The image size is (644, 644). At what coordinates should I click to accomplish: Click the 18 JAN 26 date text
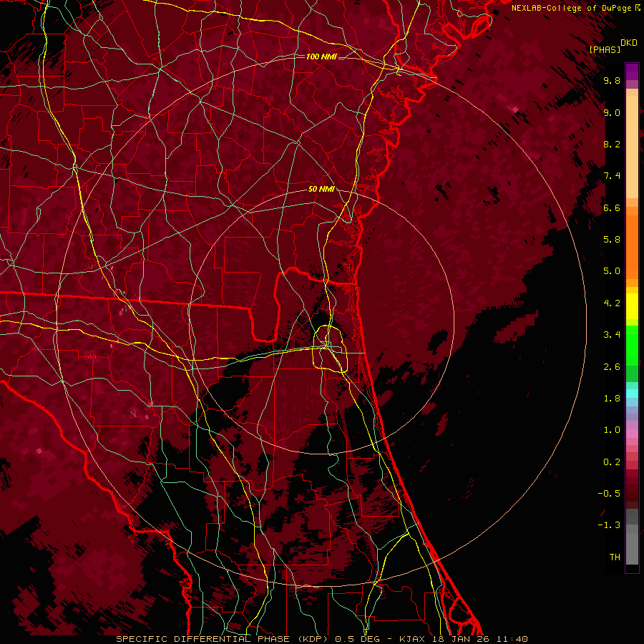[x=460, y=639]
